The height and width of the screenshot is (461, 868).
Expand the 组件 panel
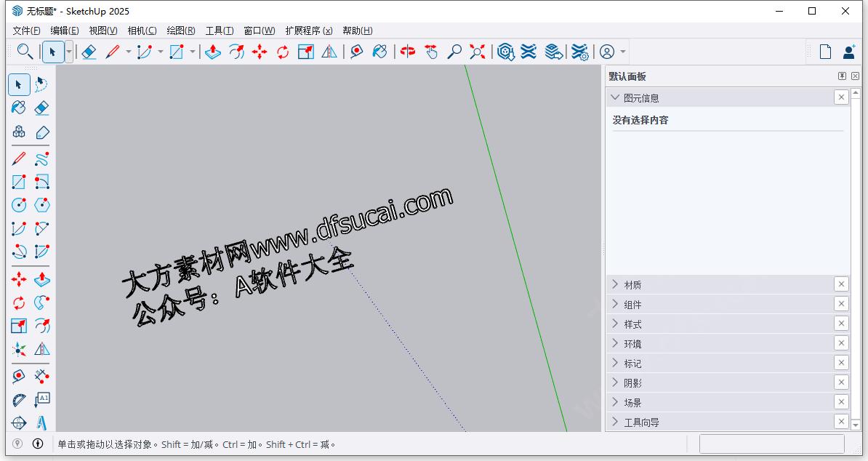[x=614, y=305]
